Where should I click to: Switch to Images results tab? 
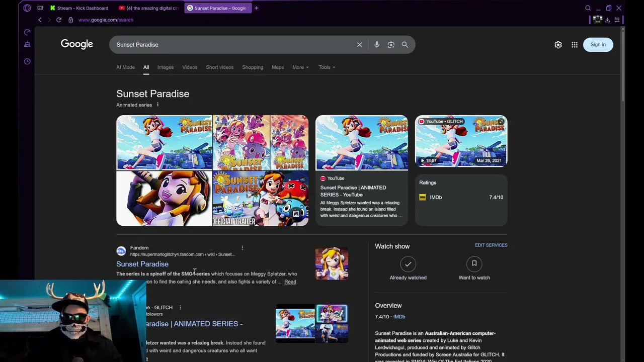click(166, 67)
